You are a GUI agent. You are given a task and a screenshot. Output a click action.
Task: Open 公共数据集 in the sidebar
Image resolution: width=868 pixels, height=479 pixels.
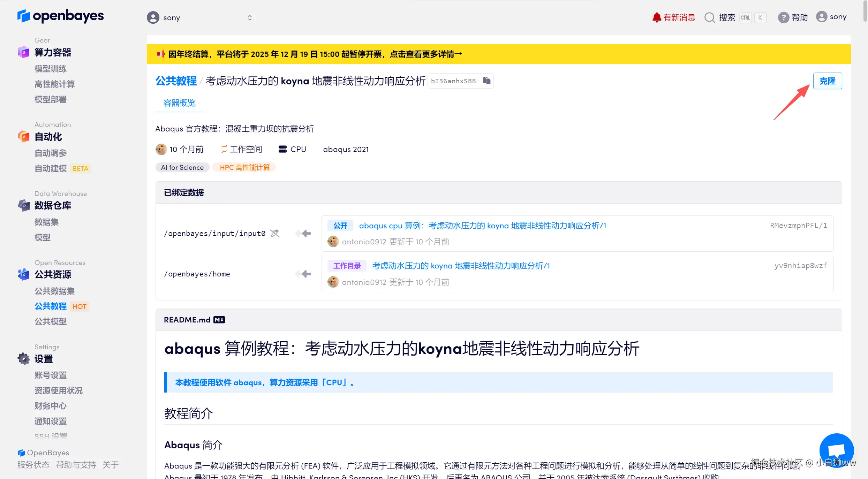pyautogui.click(x=54, y=291)
